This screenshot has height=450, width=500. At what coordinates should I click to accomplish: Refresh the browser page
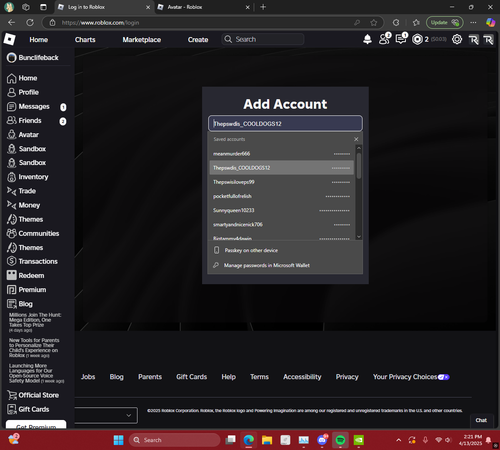[30, 23]
